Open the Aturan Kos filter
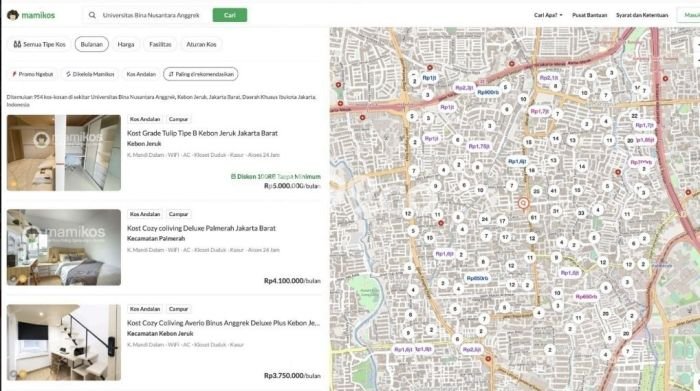 click(x=201, y=44)
